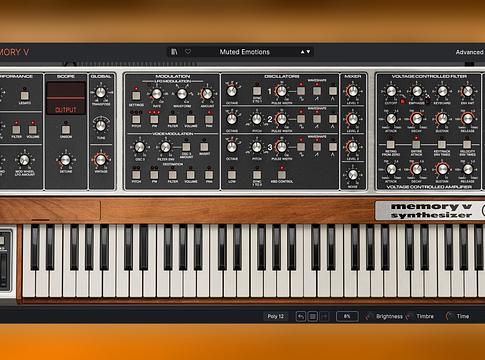
Task: Toggle Entire Attack button
Action: [x=416, y=145]
